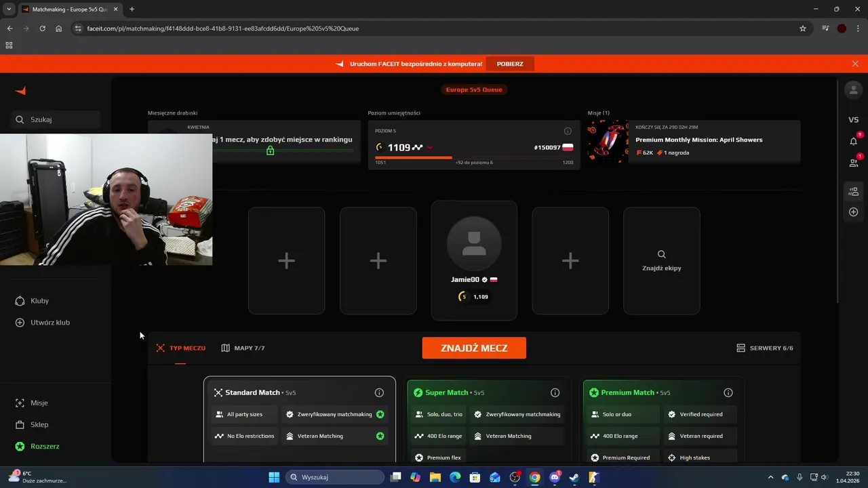Select the Super Match type card

click(488, 419)
